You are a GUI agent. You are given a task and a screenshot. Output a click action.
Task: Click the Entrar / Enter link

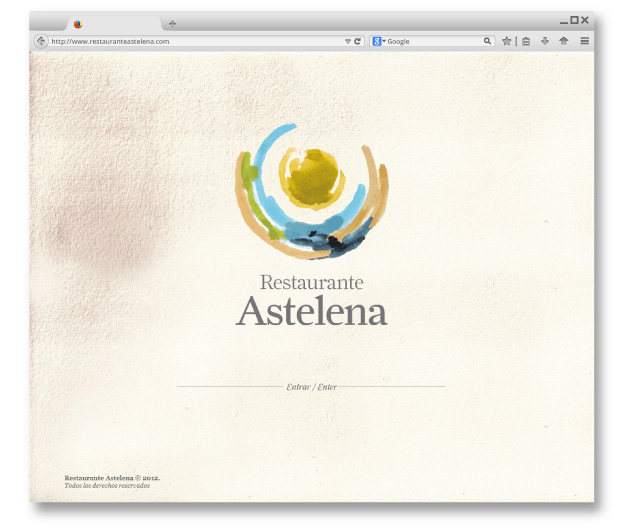click(312, 387)
